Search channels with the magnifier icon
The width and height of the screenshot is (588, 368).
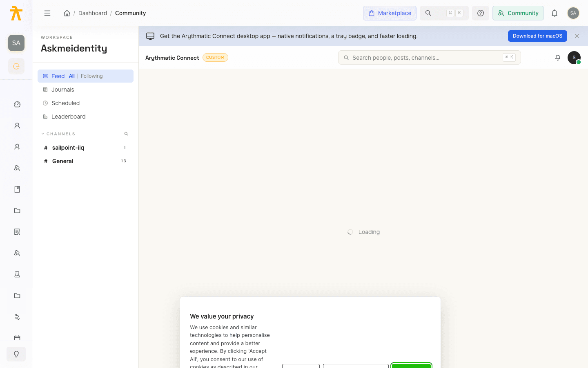(x=126, y=134)
